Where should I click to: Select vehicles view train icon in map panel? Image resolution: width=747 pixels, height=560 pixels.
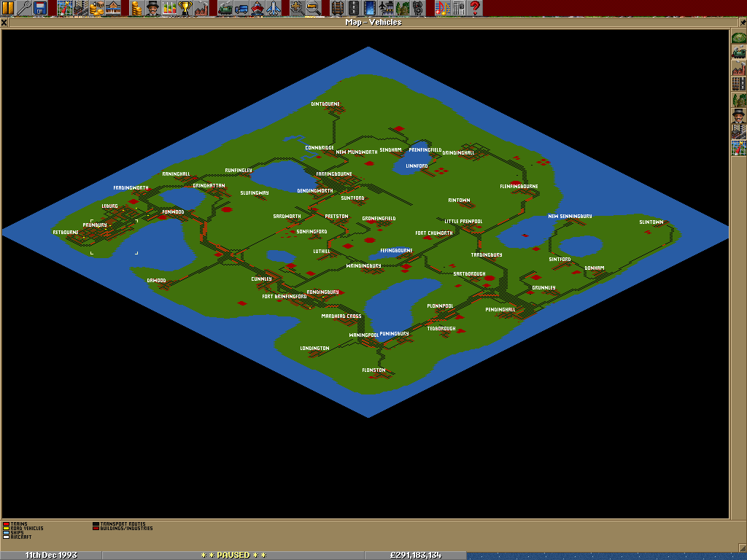click(x=738, y=52)
